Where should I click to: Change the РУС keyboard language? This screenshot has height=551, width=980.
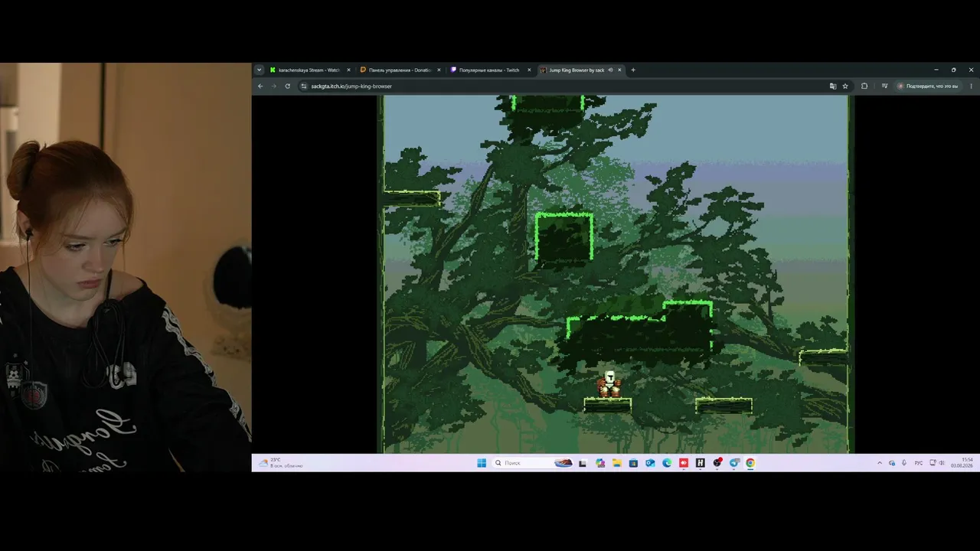click(x=919, y=463)
